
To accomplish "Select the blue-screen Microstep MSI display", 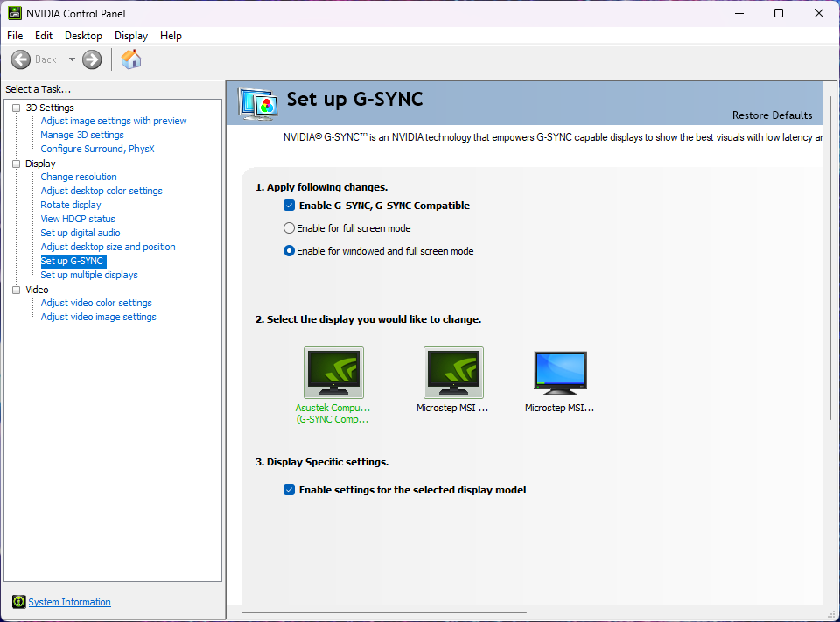I will point(560,373).
